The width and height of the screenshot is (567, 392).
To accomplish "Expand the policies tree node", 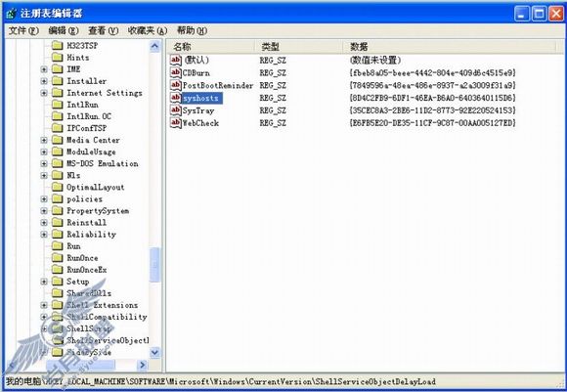I will pos(44,198).
